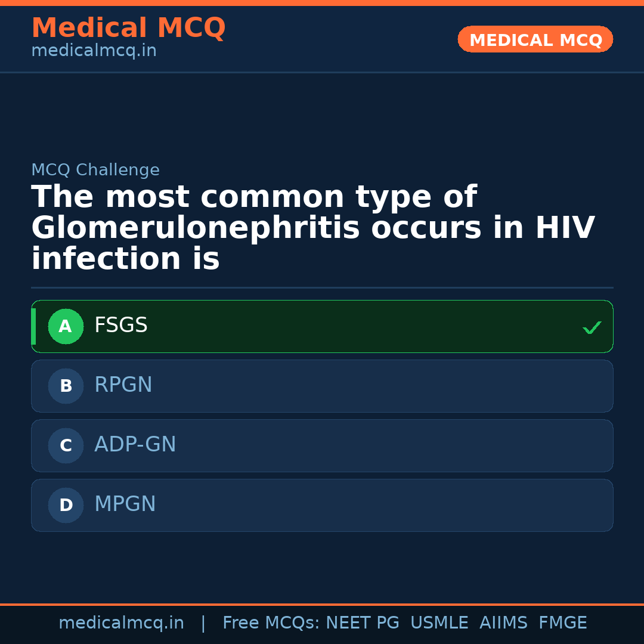Pick the circled letter D badge

66,505
